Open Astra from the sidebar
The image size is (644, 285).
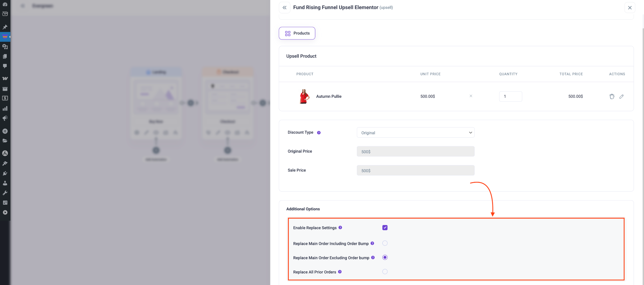coord(5,153)
